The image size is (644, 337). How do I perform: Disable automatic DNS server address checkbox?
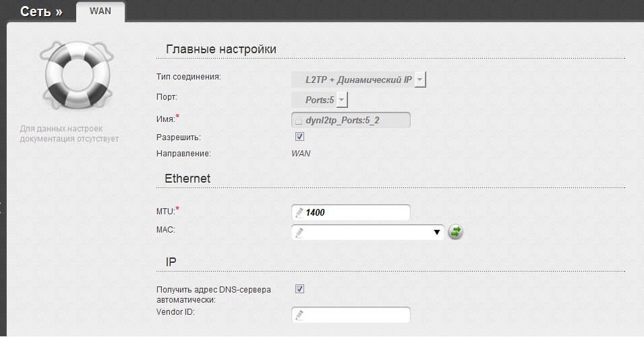click(300, 289)
